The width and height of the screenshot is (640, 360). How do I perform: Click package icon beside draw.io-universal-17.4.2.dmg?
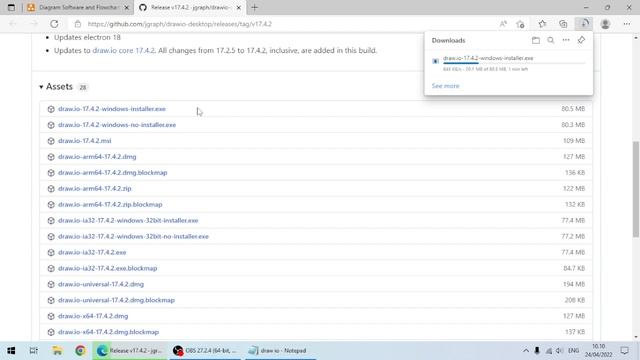coord(51,284)
